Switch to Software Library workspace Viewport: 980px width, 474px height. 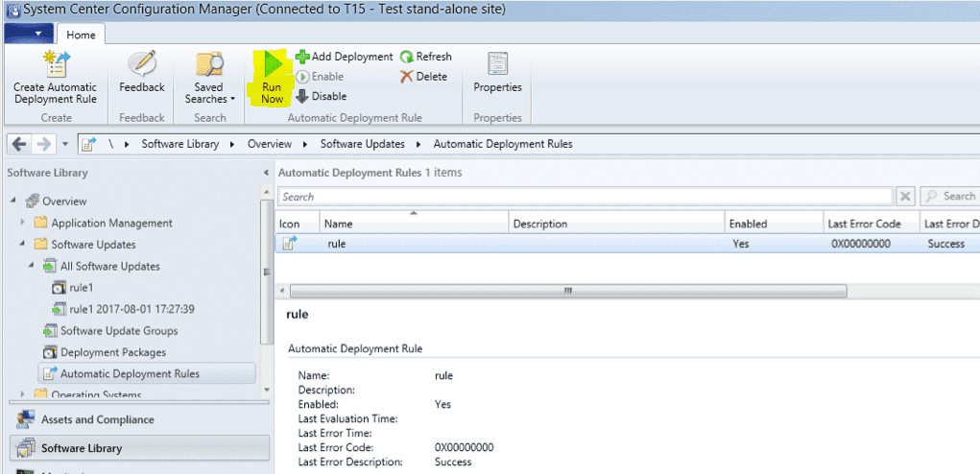(141, 448)
